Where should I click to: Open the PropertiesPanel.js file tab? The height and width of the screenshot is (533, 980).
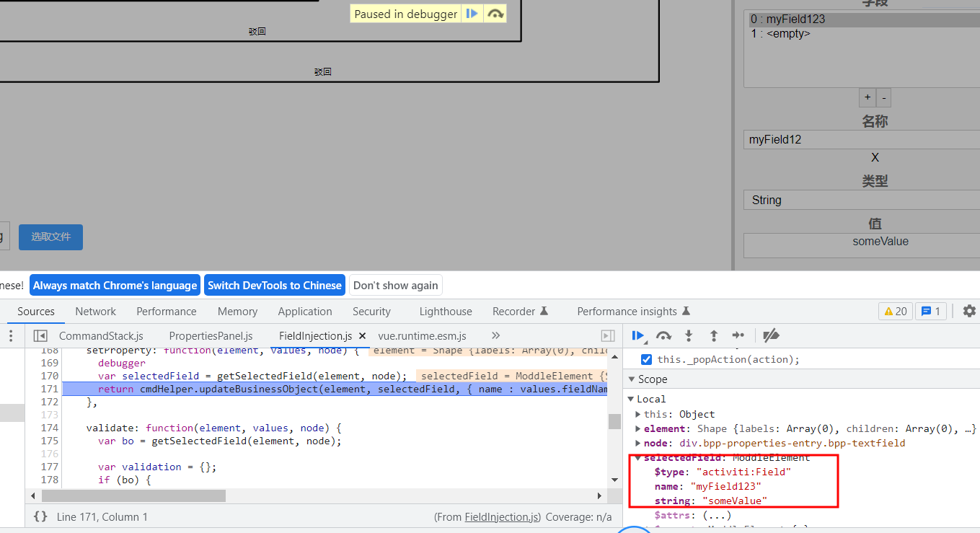click(211, 336)
